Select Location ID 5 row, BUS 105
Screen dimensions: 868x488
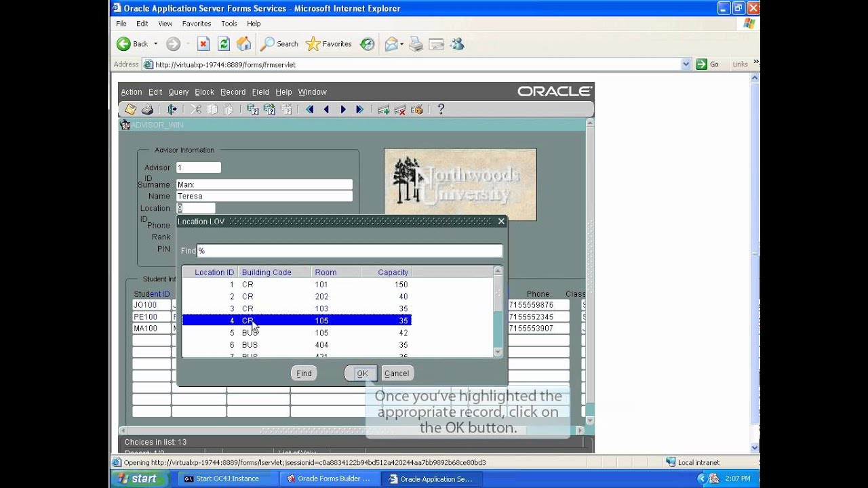296,333
